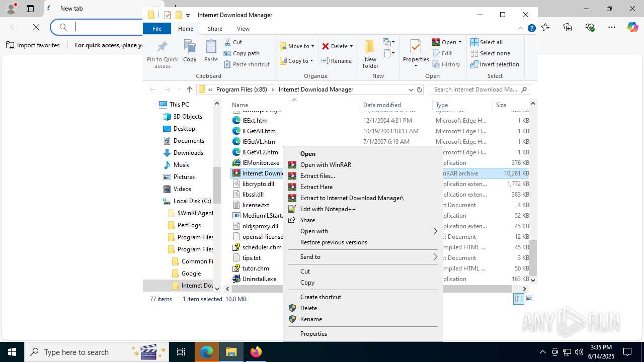The width and height of the screenshot is (644, 362).
Task: Select Local Disk (C:) tree item
Action: [x=192, y=201]
